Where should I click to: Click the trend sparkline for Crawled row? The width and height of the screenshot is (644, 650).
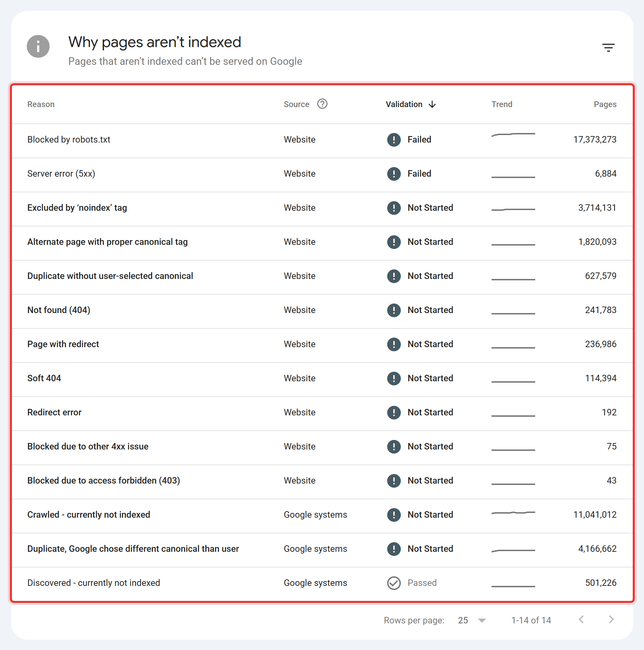click(x=513, y=513)
